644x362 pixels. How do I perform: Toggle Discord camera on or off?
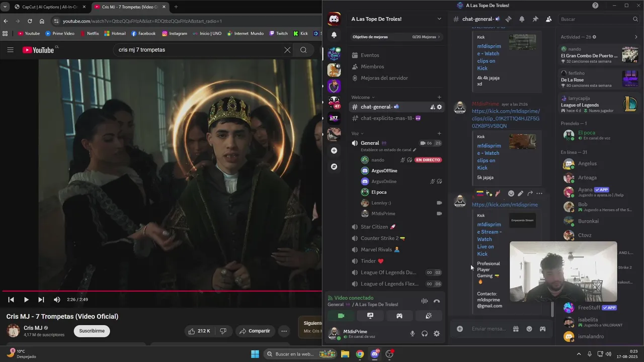pyautogui.click(x=341, y=316)
